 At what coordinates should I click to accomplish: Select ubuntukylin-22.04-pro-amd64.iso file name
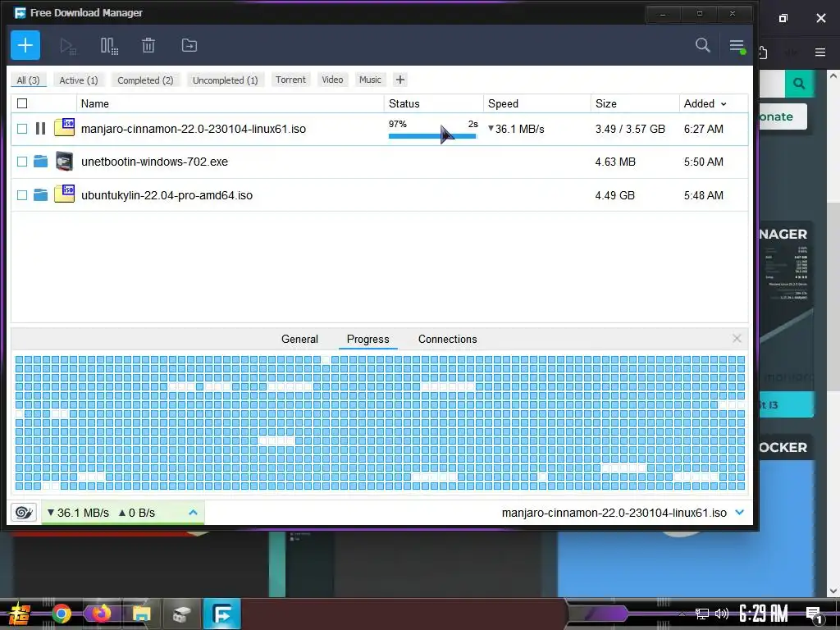click(x=167, y=195)
